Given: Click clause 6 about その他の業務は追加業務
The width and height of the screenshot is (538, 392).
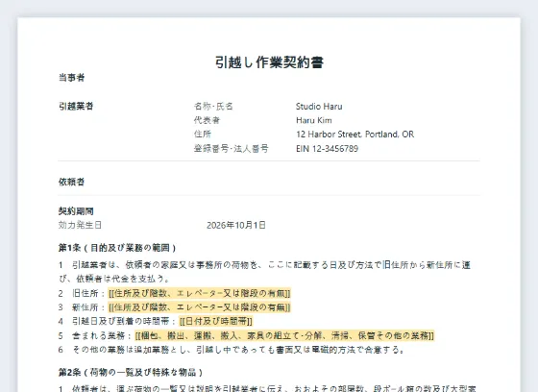Looking at the screenshot, I should tap(232, 350).
